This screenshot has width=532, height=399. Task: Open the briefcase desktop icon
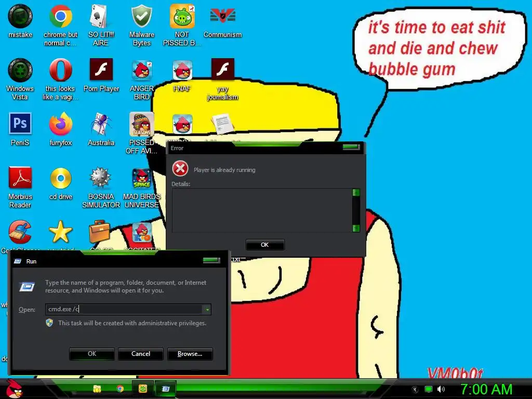click(100, 232)
